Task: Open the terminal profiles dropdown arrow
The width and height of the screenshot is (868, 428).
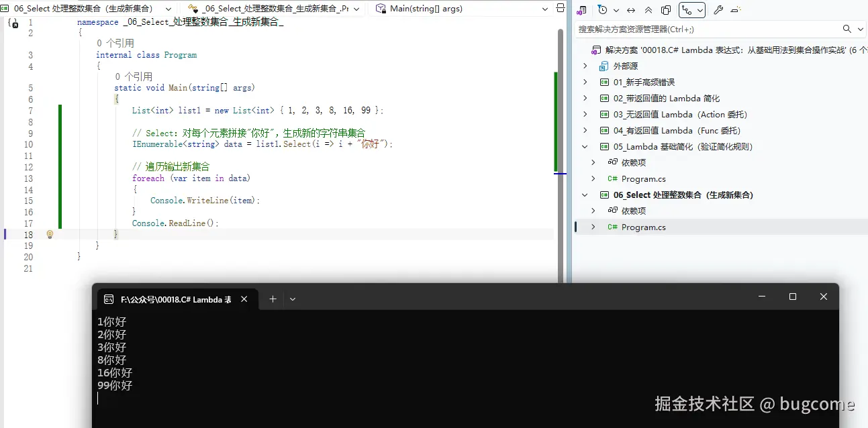Action: pos(293,299)
